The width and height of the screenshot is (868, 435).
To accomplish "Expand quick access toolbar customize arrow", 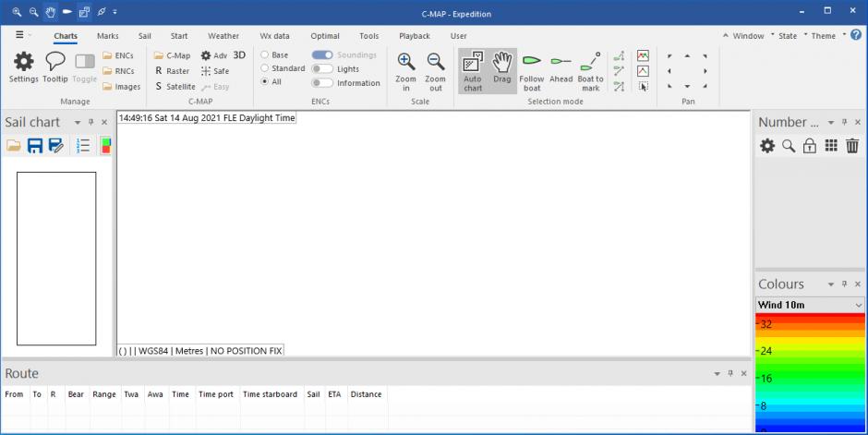I will coord(115,12).
